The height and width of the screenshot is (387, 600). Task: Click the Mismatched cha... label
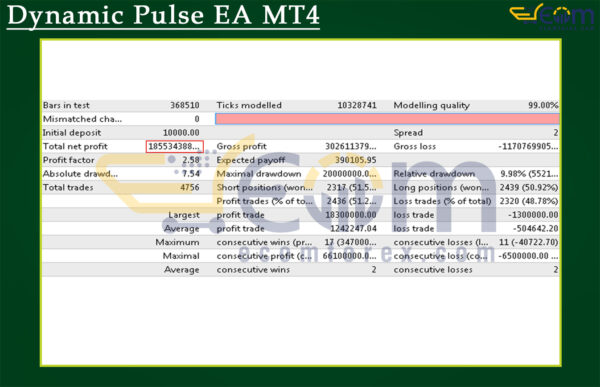(x=82, y=119)
